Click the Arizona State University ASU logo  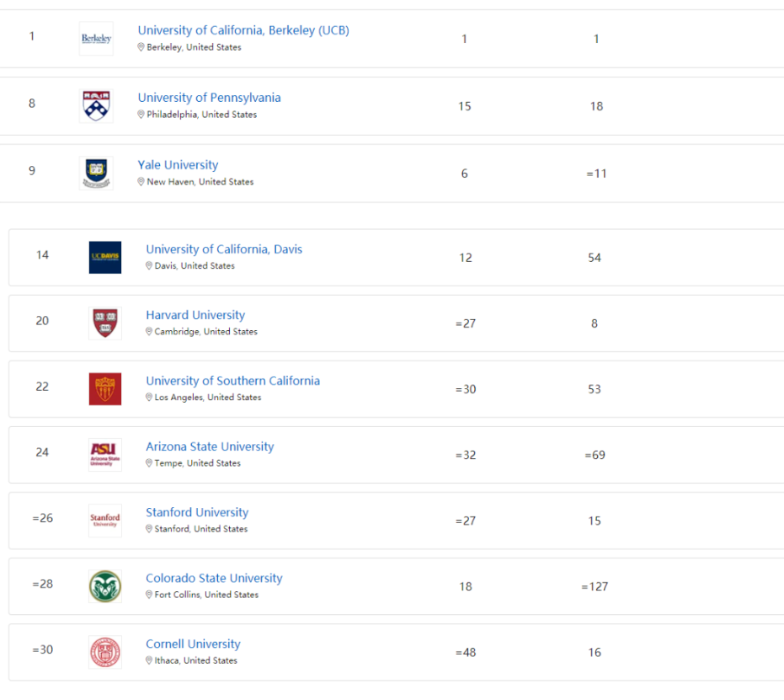105,455
